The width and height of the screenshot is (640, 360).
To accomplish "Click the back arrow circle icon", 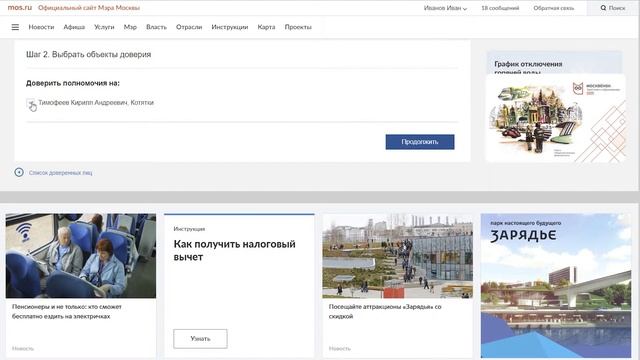I will tap(19, 172).
